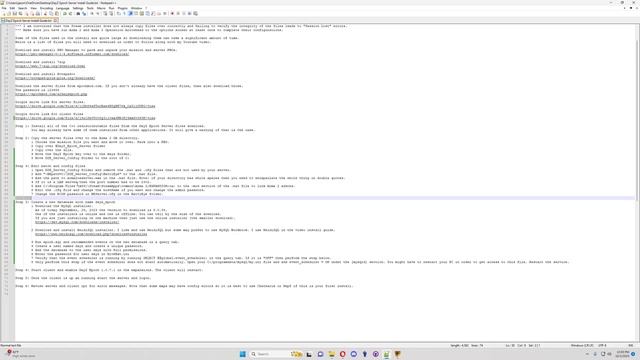This screenshot has width=640, height=360.
Task: Open the Windows Start menu
Action: coord(242,354)
